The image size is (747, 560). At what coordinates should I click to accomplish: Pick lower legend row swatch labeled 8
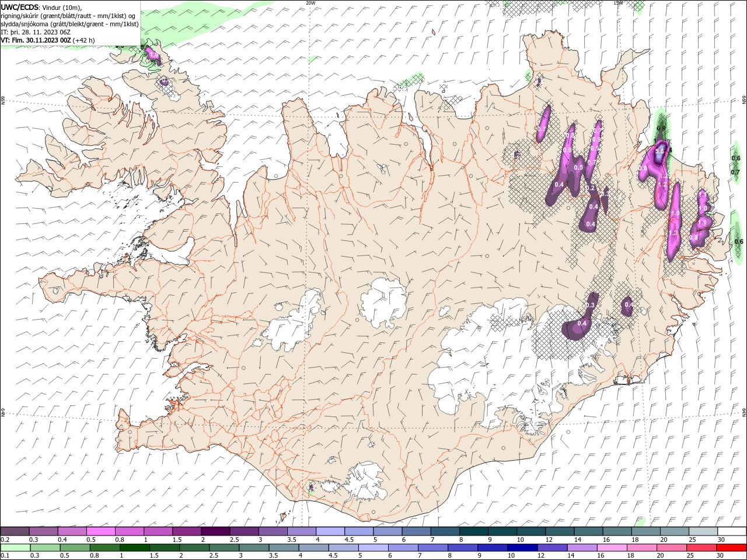point(463,548)
